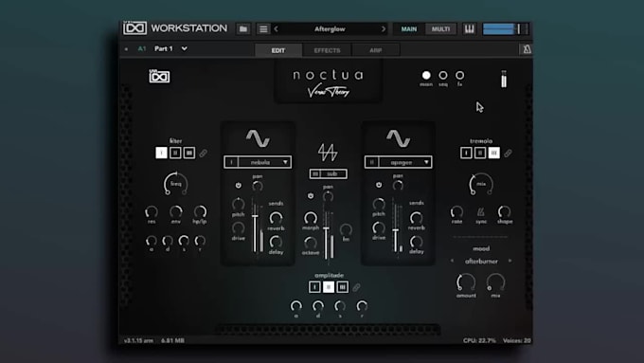Toggle the sub oscillator power button
The image size is (644, 363).
coord(311,195)
